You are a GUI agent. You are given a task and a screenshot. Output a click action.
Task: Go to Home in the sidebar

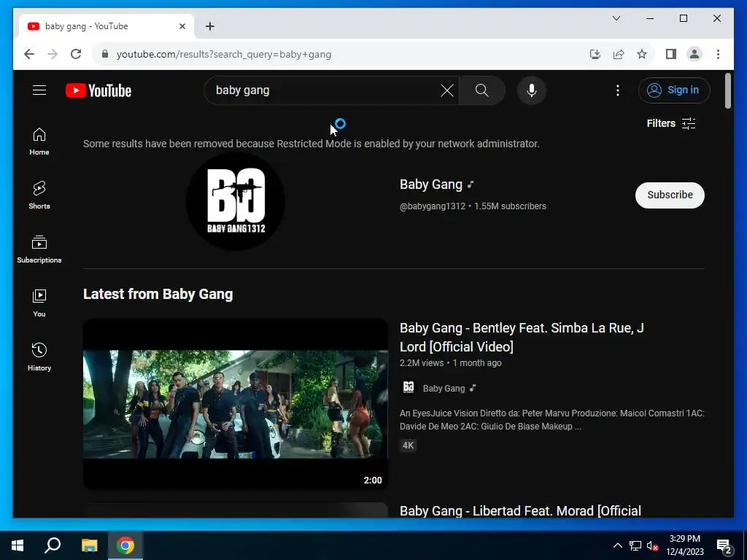tap(39, 141)
